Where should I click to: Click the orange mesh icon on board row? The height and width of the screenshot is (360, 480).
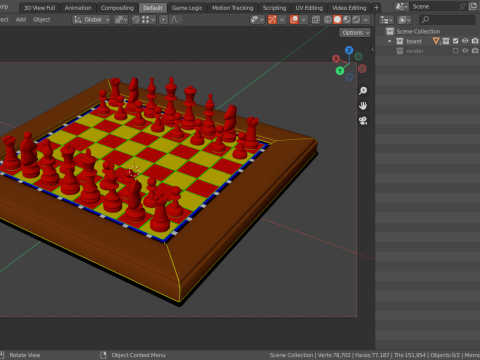(x=436, y=41)
